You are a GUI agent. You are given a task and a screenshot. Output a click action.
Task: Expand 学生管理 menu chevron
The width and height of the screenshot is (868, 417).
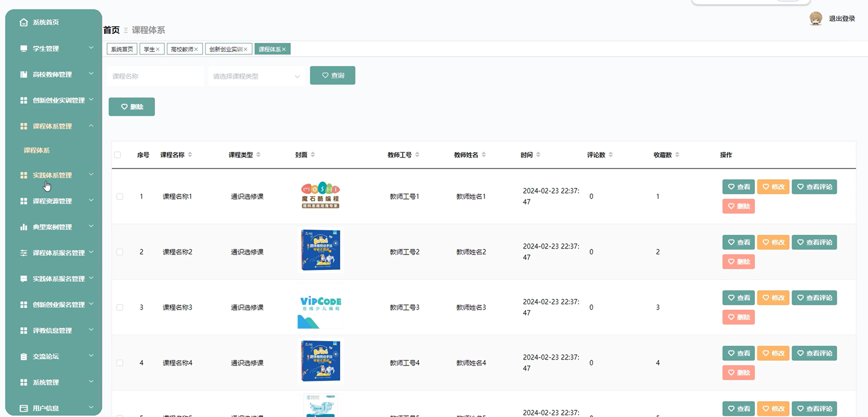pyautogui.click(x=91, y=48)
